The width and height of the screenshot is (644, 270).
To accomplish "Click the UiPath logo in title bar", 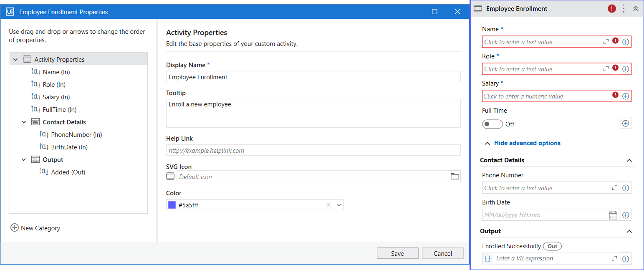I will click(x=10, y=12).
